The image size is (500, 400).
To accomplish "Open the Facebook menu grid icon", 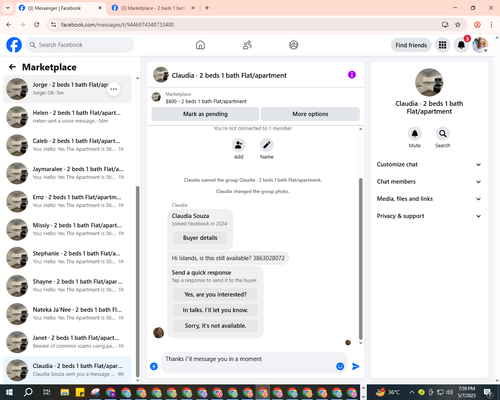I will point(442,45).
